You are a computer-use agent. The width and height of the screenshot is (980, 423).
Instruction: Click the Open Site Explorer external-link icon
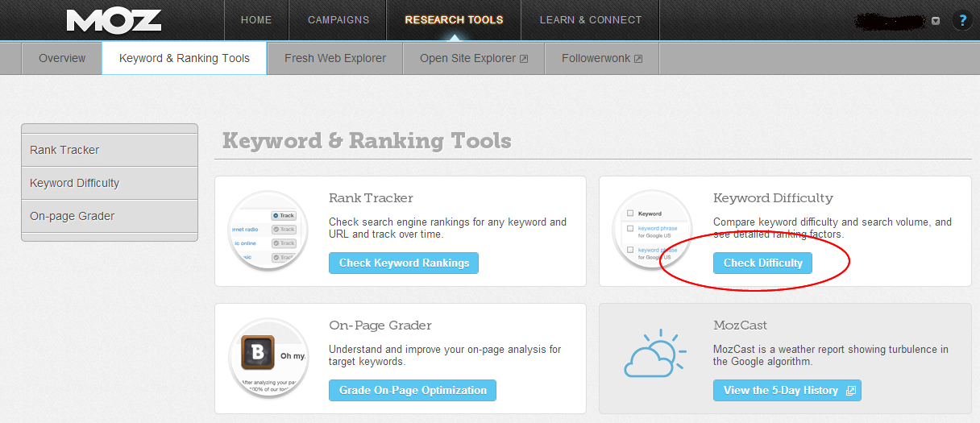coord(524,59)
